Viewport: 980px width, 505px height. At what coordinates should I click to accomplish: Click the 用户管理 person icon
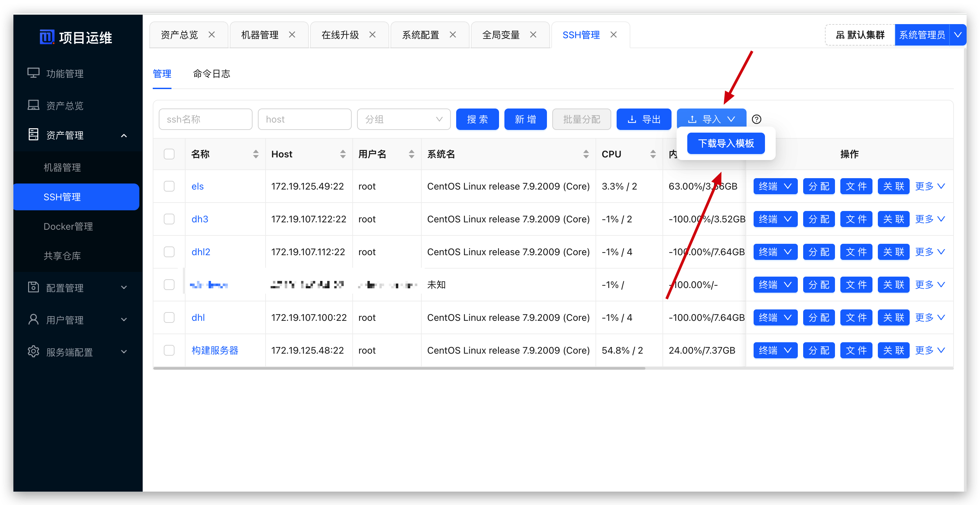pyautogui.click(x=33, y=319)
